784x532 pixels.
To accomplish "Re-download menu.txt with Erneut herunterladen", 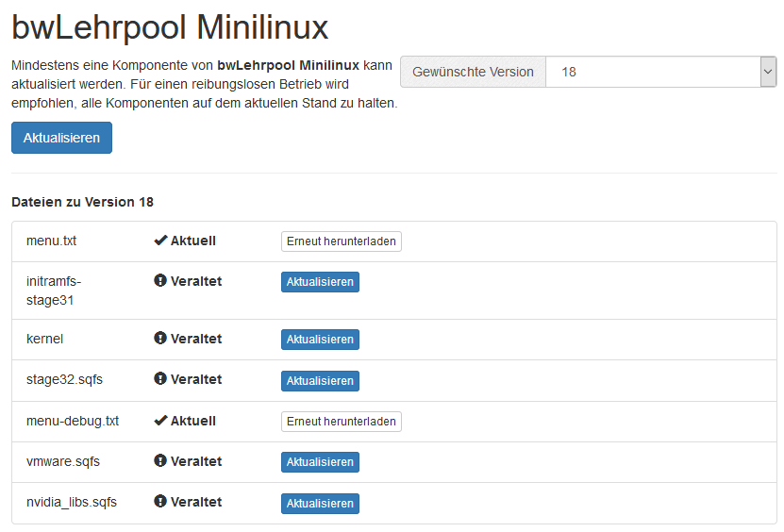I will pos(341,241).
